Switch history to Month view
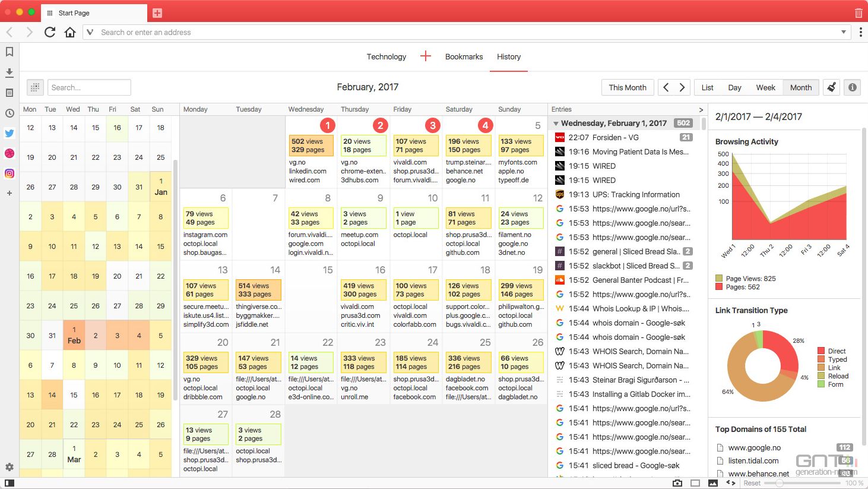This screenshot has height=489, width=868. (x=801, y=87)
